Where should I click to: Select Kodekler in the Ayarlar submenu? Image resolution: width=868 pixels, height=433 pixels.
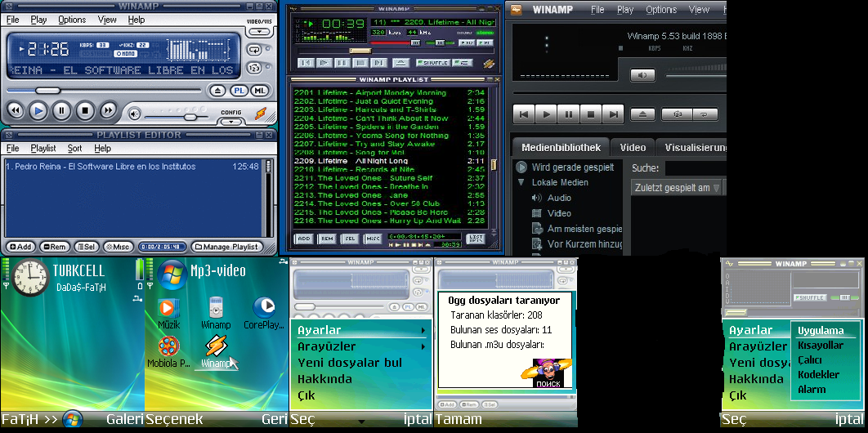tap(819, 374)
